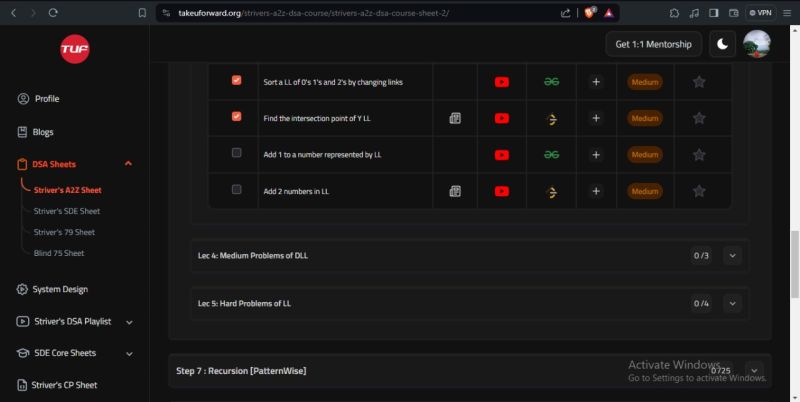Open Blogs in sidebar

35,132
